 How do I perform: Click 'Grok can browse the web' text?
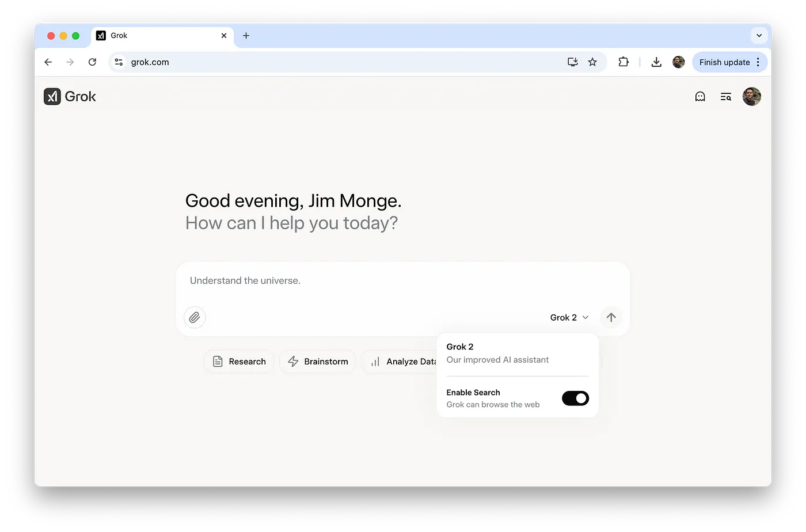coord(493,405)
